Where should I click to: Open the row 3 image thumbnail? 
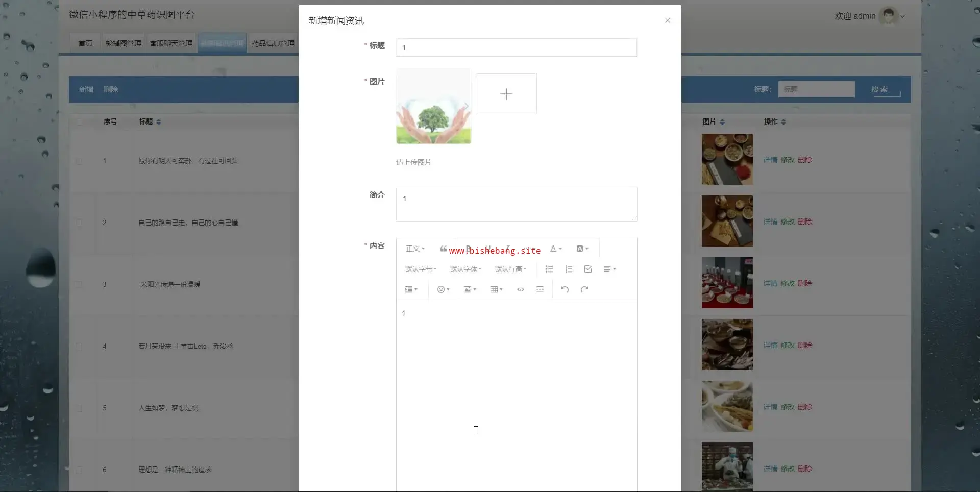(727, 283)
